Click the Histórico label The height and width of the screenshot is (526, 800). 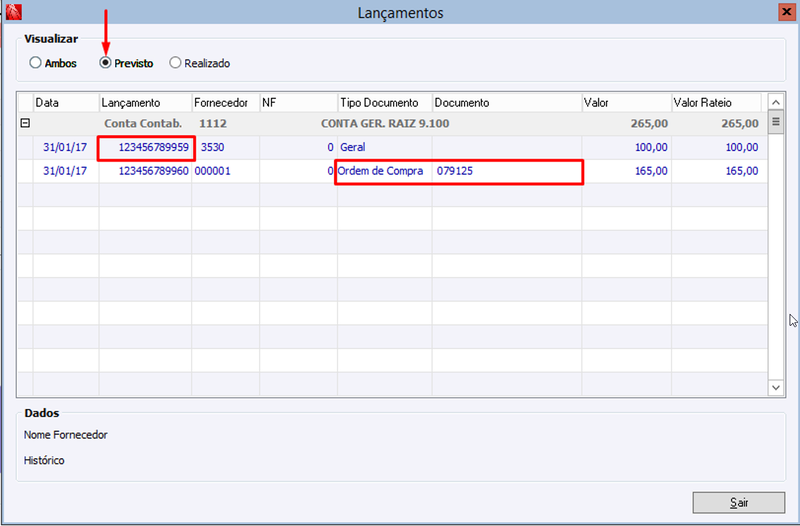pos(44,460)
